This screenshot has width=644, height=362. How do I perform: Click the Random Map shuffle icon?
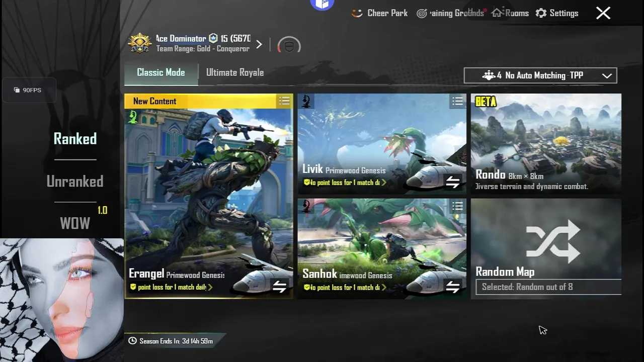(552, 241)
